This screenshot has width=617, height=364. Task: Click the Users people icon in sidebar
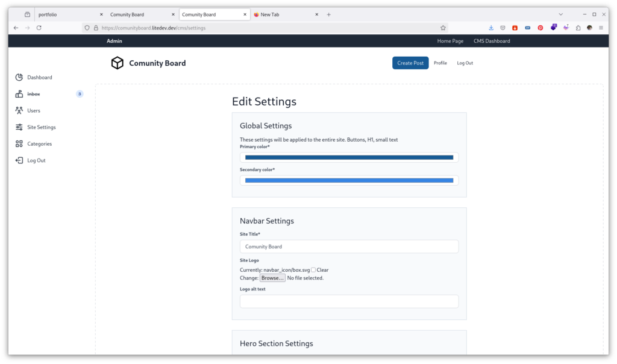click(x=19, y=110)
